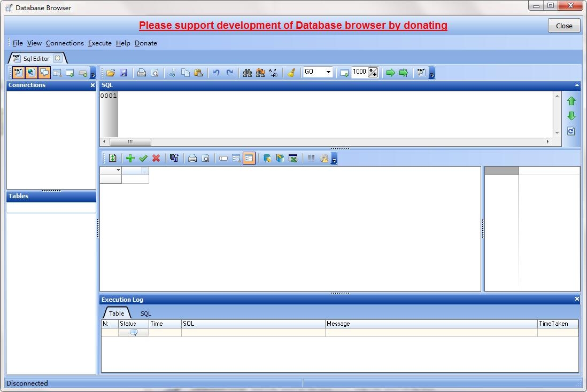This screenshot has height=392, width=587.
Task: Click the database export cylinder icon
Action: pos(267,158)
